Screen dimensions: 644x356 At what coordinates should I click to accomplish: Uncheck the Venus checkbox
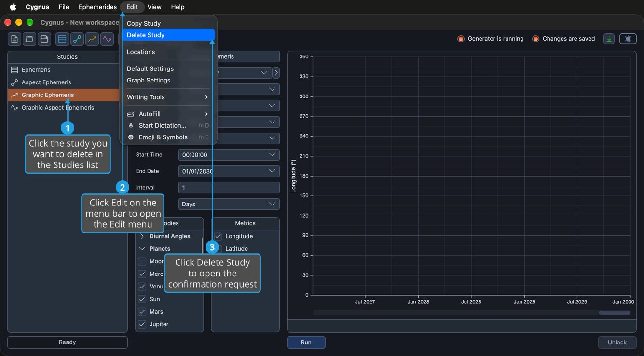(x=142, y=287)
